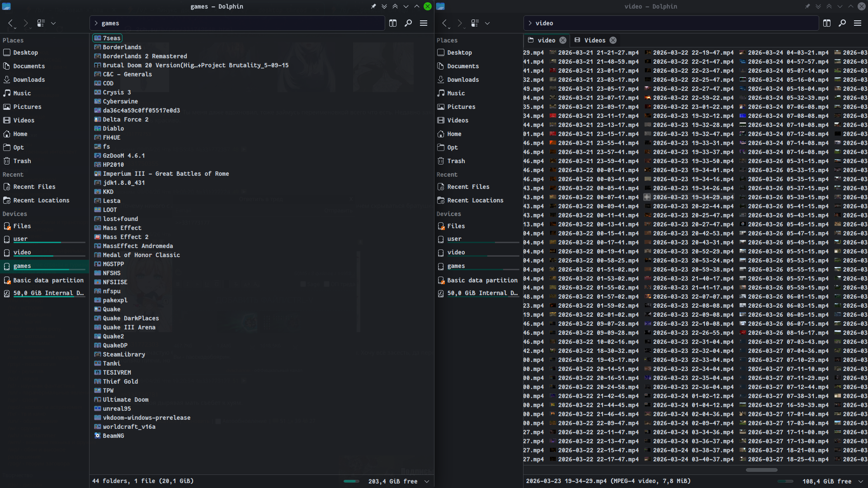Viewport: 868px width, 488px height.
Task: Pin the games window on all desktops
Action: point(373,6)
